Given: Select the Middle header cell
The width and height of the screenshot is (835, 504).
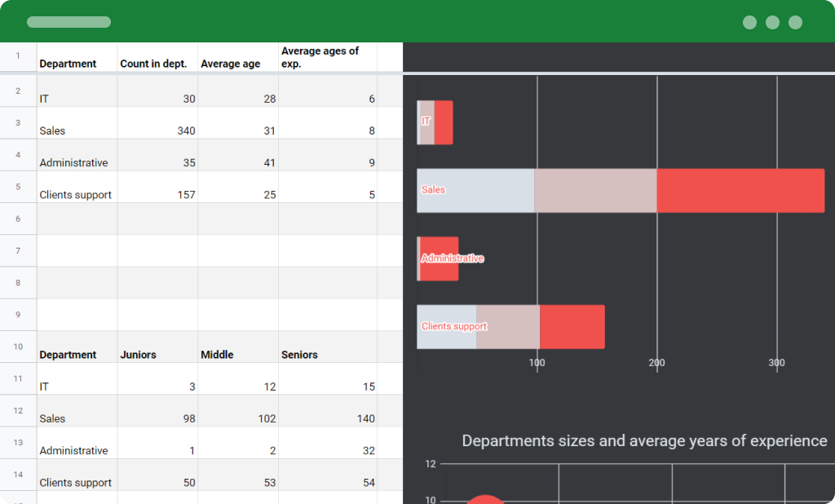Looking at the screenshot, I should point(238,347).
